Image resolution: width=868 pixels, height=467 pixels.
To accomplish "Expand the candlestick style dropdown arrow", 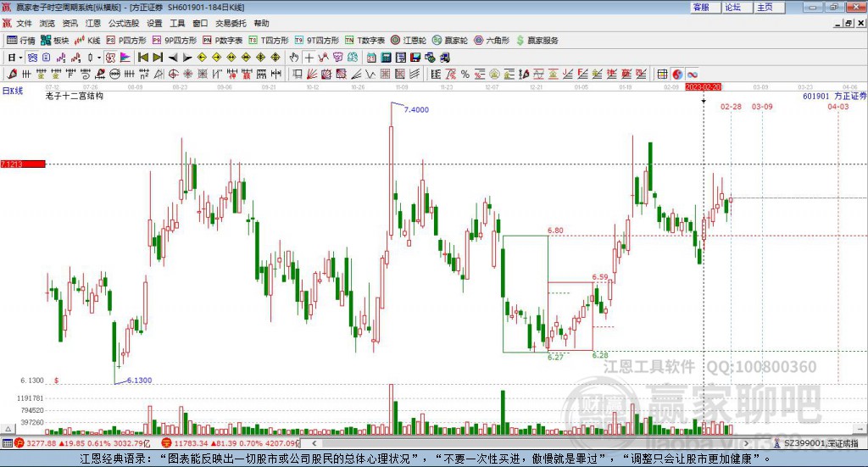I will coord(99,58).
